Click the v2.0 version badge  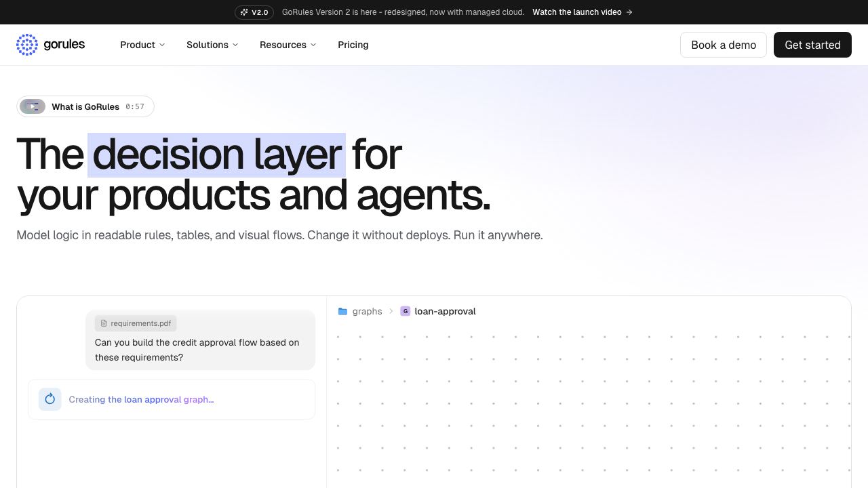[254, 12]
